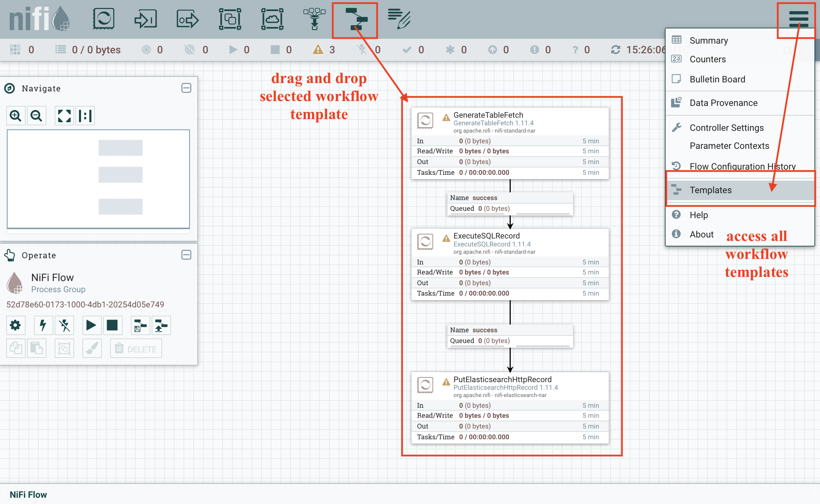Stop the flow with stop button

(113, 325)
